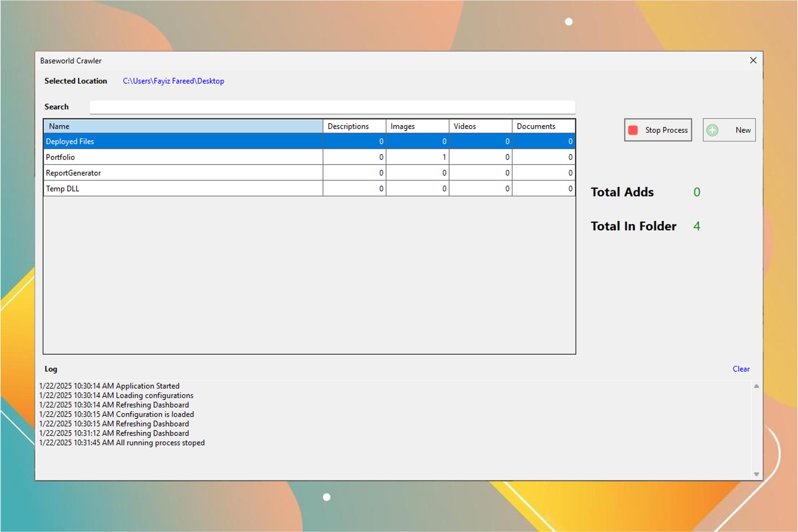
Task: Click the log scrollbar down arrow
Action: pyautogui.click(x=756, y=474)
